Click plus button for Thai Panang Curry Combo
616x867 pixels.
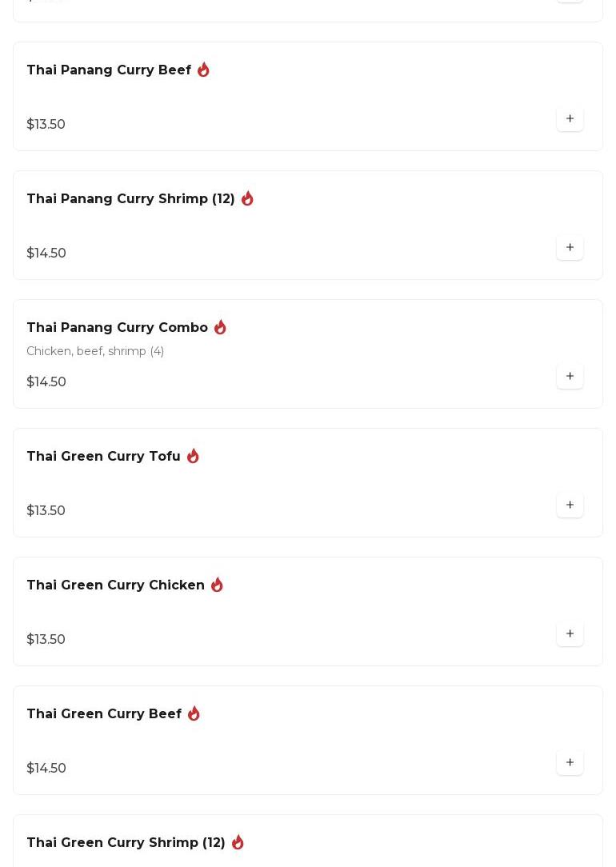coord(570,377)
